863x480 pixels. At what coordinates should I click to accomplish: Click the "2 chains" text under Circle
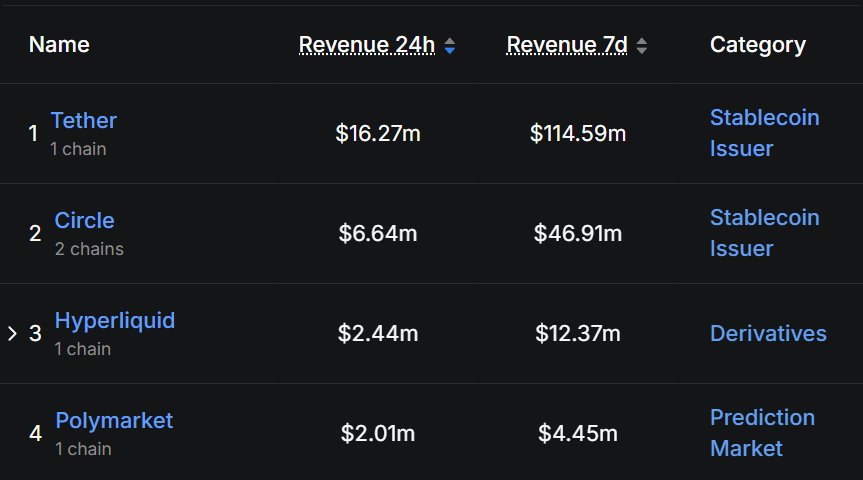89,249
